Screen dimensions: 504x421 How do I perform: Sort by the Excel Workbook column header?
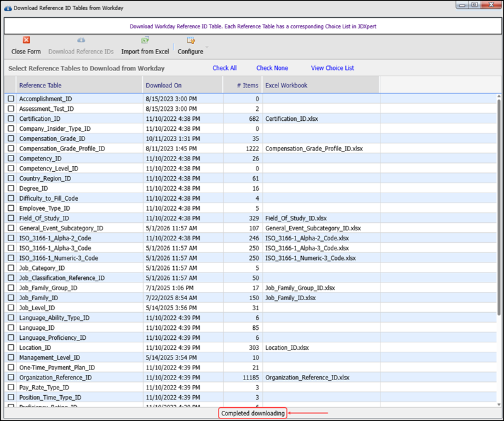(x=321, y=86)
